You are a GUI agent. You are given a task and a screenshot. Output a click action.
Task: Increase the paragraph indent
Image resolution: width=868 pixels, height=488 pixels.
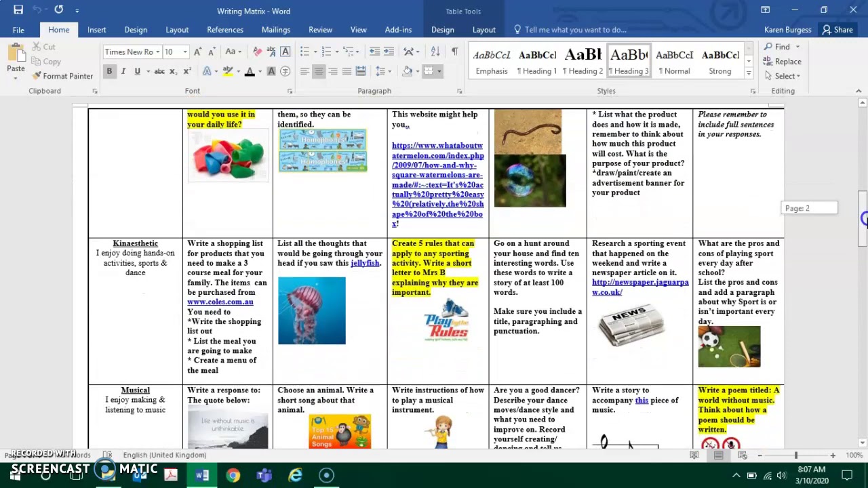pyautogui.click(x=389, y=52)
